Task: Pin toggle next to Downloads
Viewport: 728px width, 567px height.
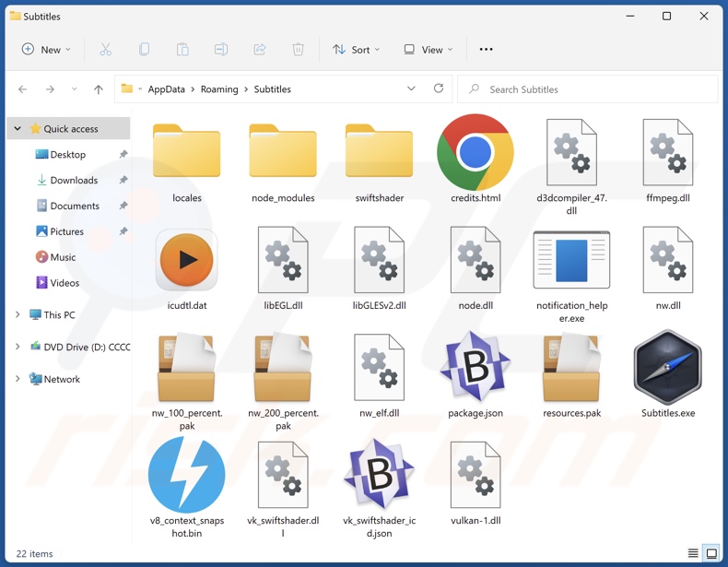Action: [123, 180]
